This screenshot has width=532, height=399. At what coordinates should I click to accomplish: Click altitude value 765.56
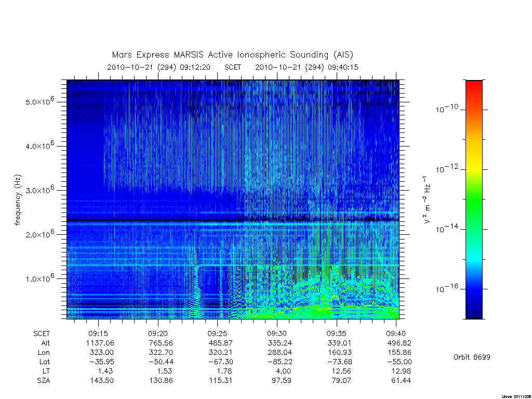(161, 343)
